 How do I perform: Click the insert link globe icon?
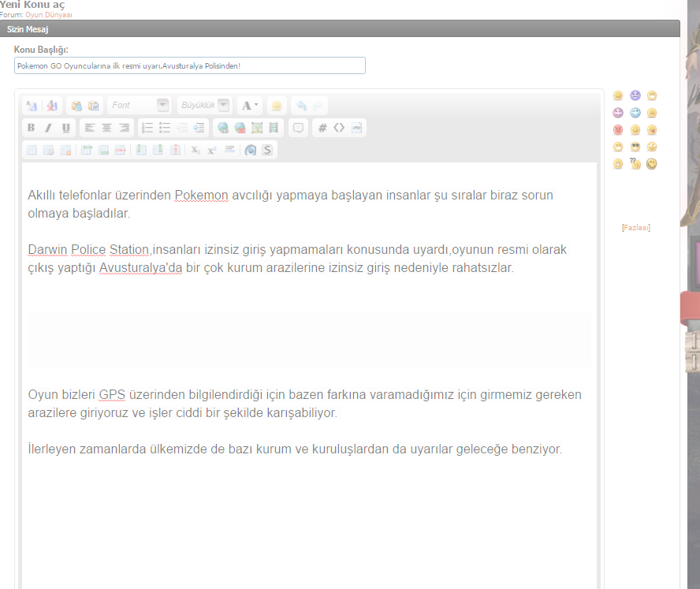click(x=223, y=128)
